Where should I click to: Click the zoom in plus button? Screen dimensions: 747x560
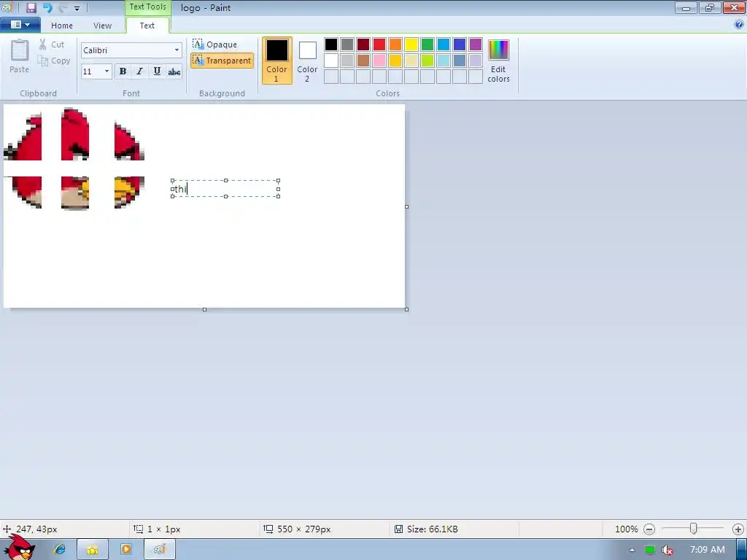[x=738, y=529]
